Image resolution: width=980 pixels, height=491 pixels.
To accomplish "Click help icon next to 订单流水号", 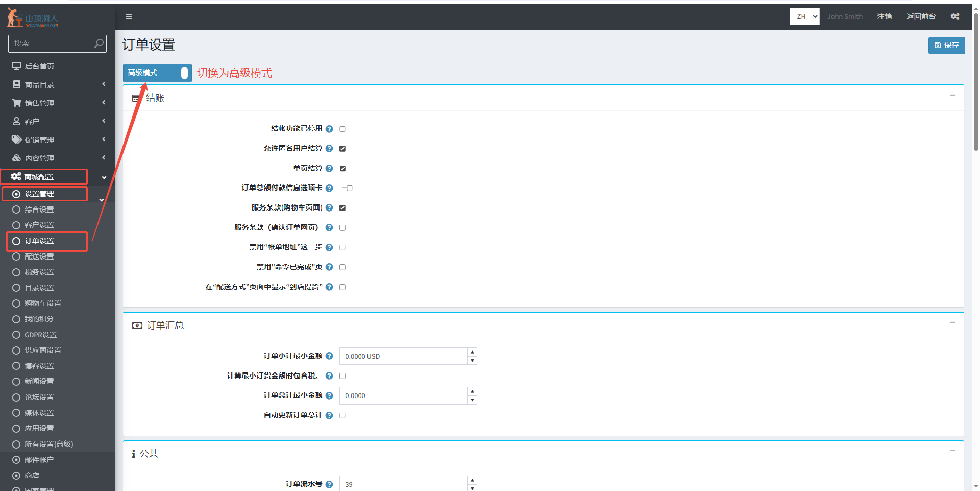I will point(329,484).
